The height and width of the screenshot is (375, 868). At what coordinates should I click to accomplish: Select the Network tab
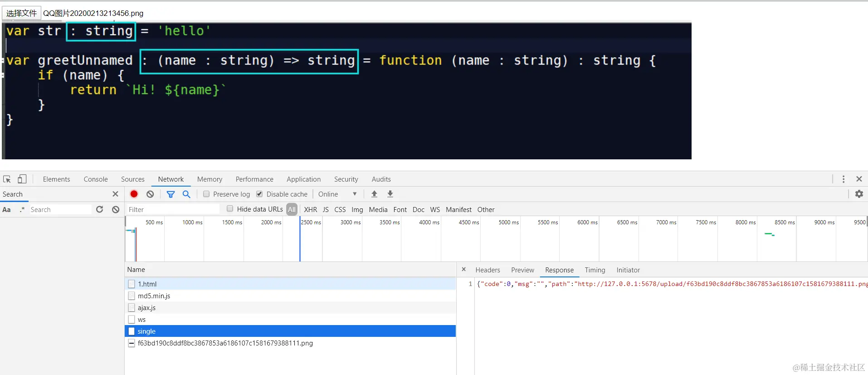171,179
